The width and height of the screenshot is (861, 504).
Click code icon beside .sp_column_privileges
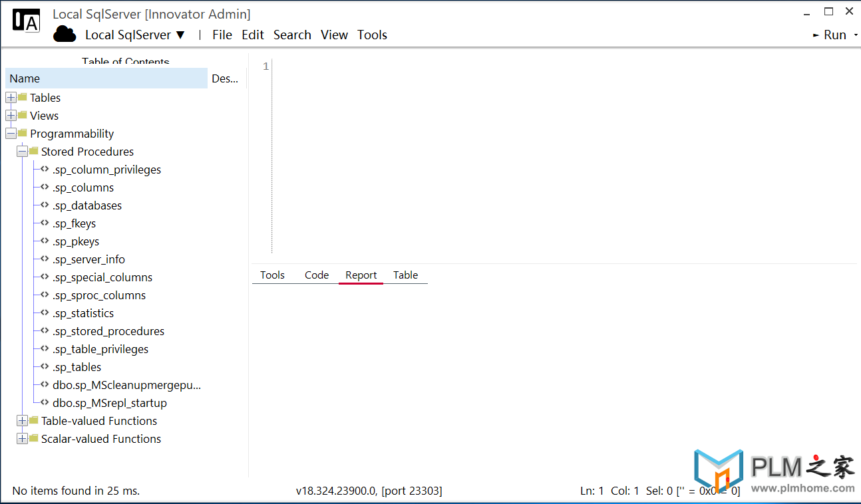(x=45, y=169)
